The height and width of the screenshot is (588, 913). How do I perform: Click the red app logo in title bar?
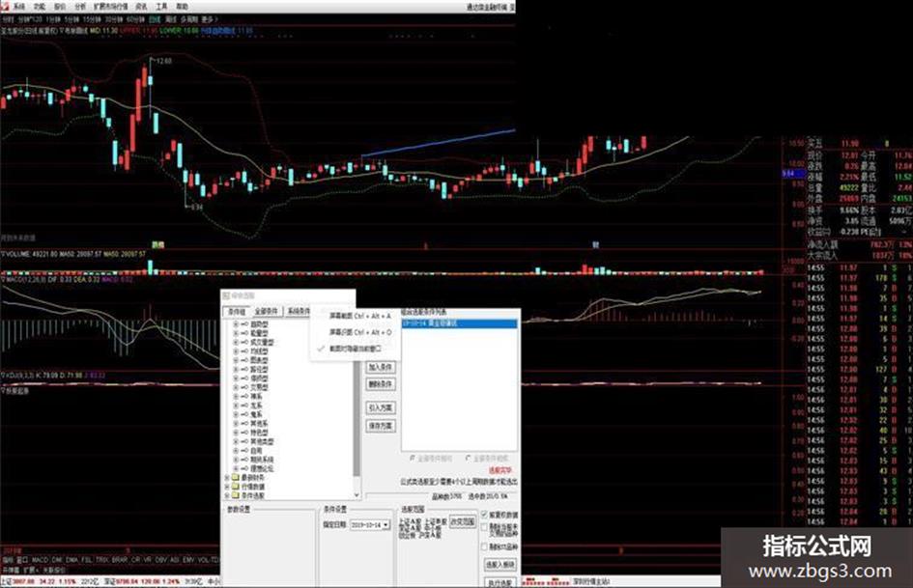(5, 6)
